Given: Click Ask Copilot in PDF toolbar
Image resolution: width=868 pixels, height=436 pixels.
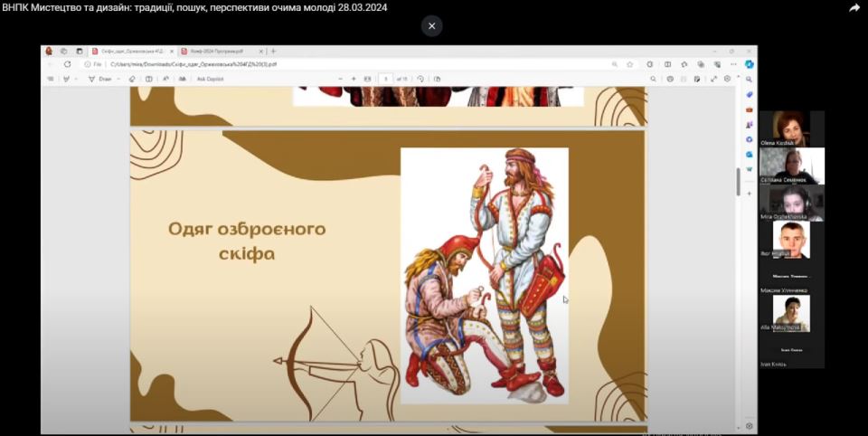Looking at the screenshot, I should pyautogui.click(x=210, y=79).
